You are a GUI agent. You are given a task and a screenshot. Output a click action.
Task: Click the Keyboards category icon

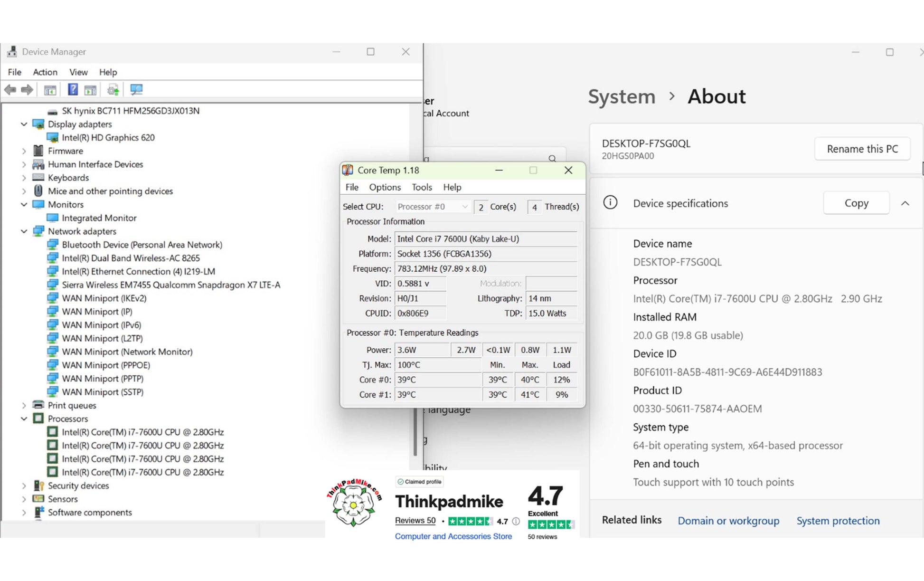click(38, 178)
